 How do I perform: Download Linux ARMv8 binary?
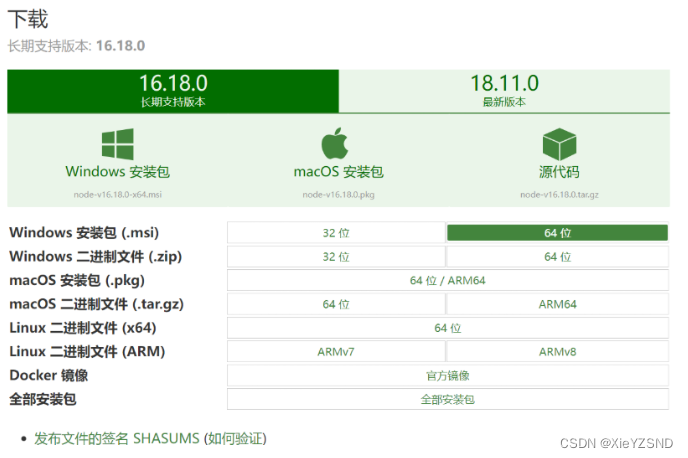tap(558, 351)
